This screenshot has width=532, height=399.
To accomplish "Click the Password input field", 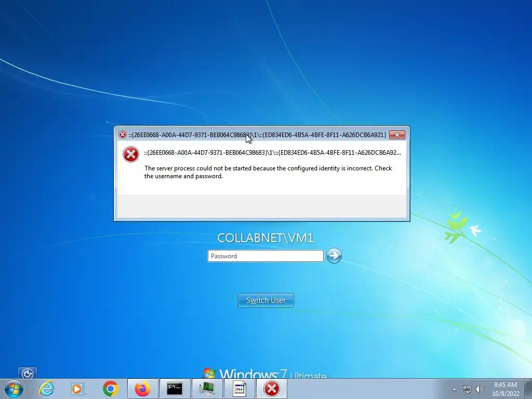I will click(265, 256).
